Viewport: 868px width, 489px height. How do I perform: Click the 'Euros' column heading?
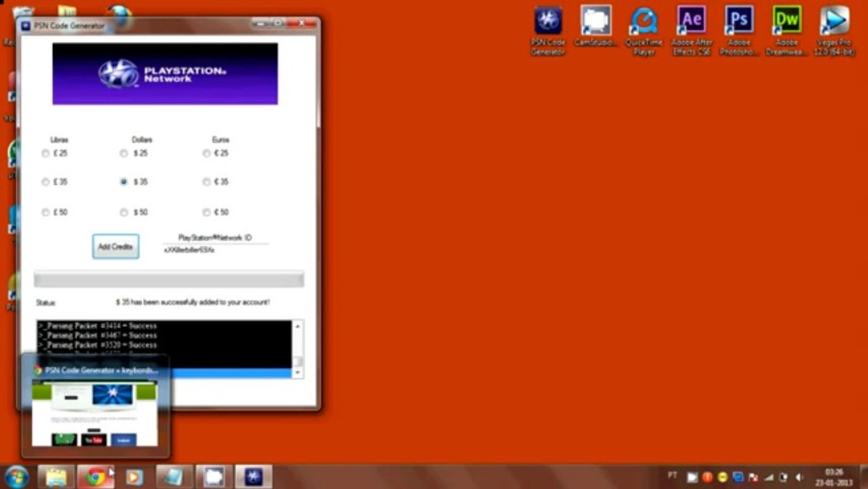point(221,139)
